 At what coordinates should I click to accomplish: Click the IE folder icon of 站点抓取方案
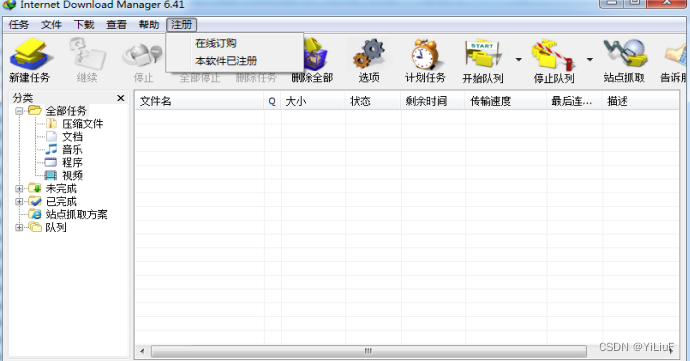[35, 214]
